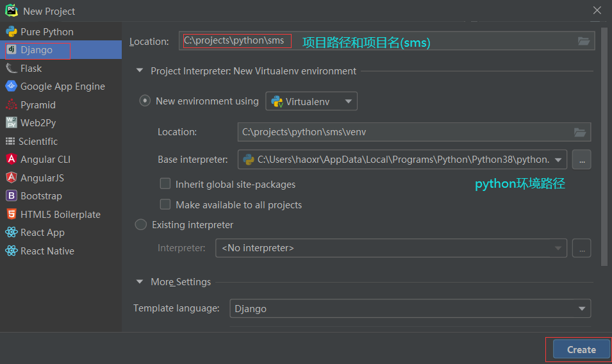Enable Inherit global site-packages checkbox

(x=165, y=185)
